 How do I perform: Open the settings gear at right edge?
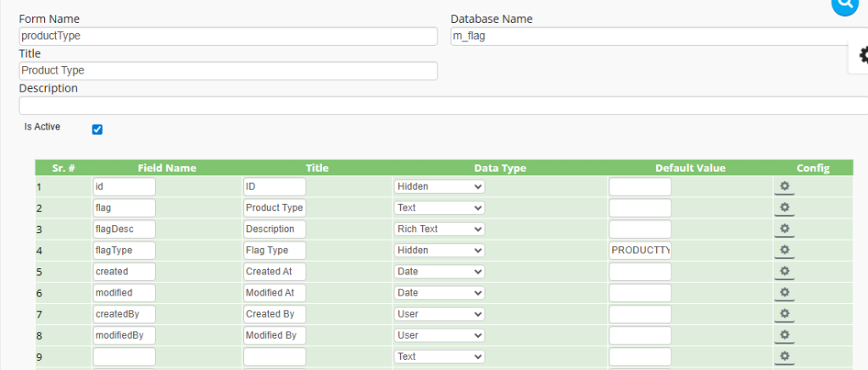pos(862,55)
